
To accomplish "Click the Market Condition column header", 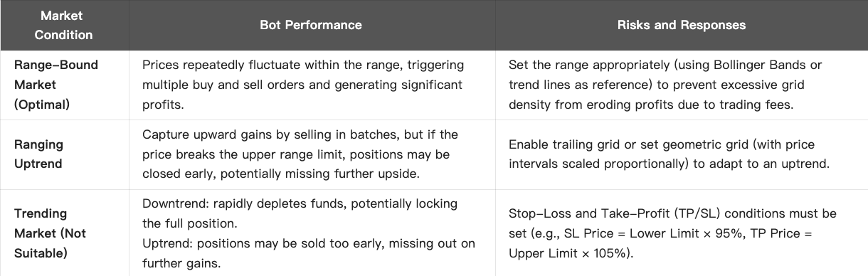I will click(x=64, y=25).
